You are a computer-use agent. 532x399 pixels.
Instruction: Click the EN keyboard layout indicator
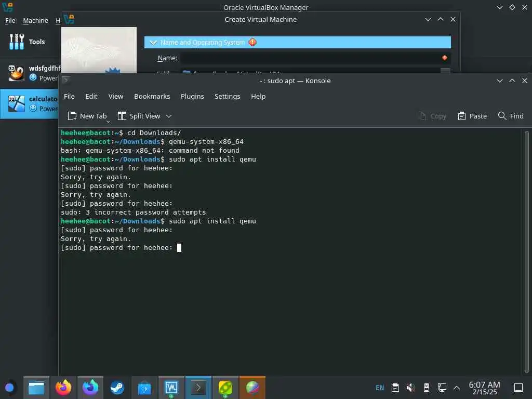380,388
